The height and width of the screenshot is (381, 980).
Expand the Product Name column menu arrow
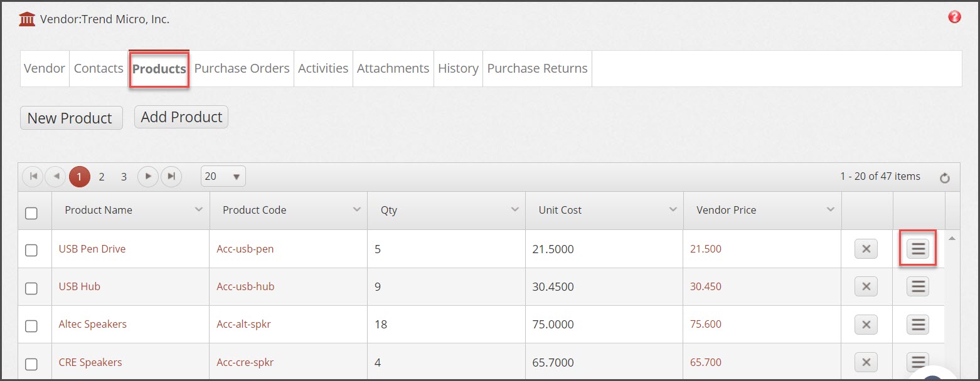coord(199,209)
